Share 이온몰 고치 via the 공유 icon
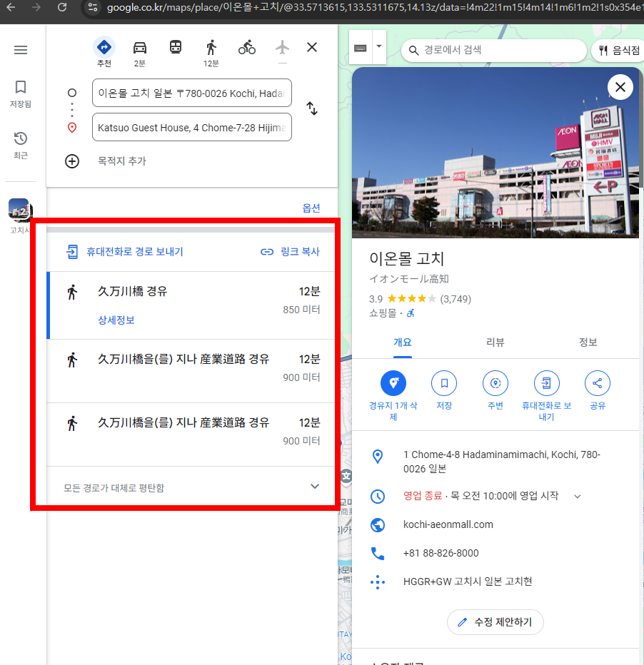 (598, 383)
